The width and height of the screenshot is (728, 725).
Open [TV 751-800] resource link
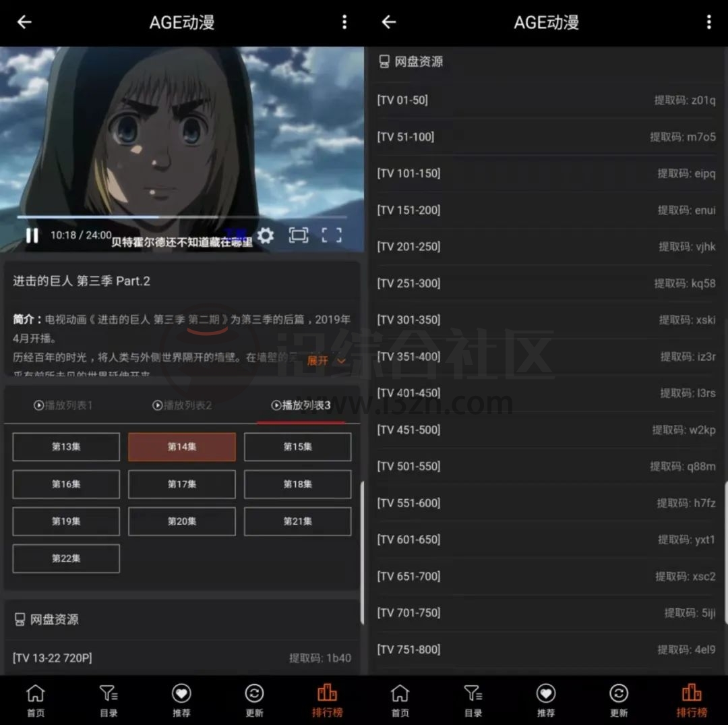click(408, 649)
